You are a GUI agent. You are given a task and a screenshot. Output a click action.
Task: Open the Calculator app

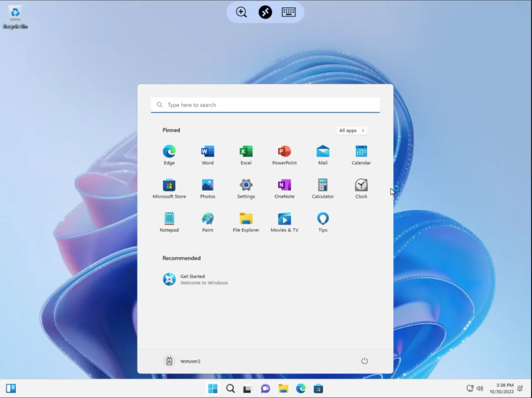point(323,189)
